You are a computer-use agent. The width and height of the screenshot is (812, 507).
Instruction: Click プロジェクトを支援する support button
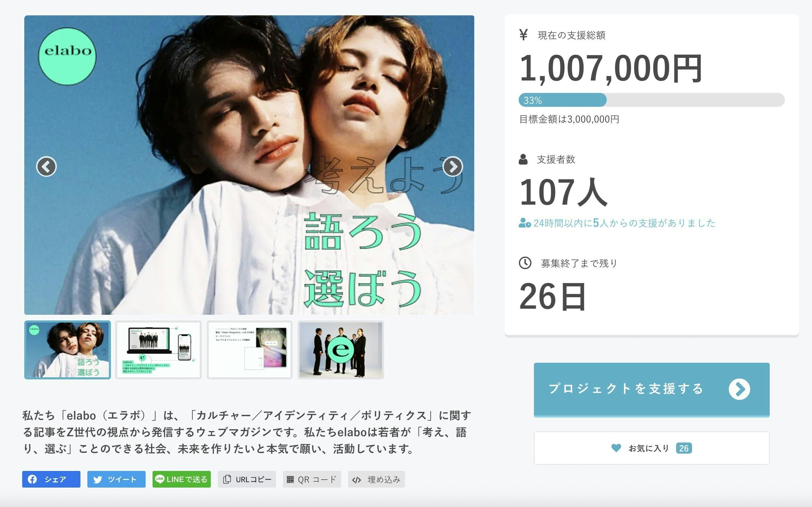tap(652, 389)
